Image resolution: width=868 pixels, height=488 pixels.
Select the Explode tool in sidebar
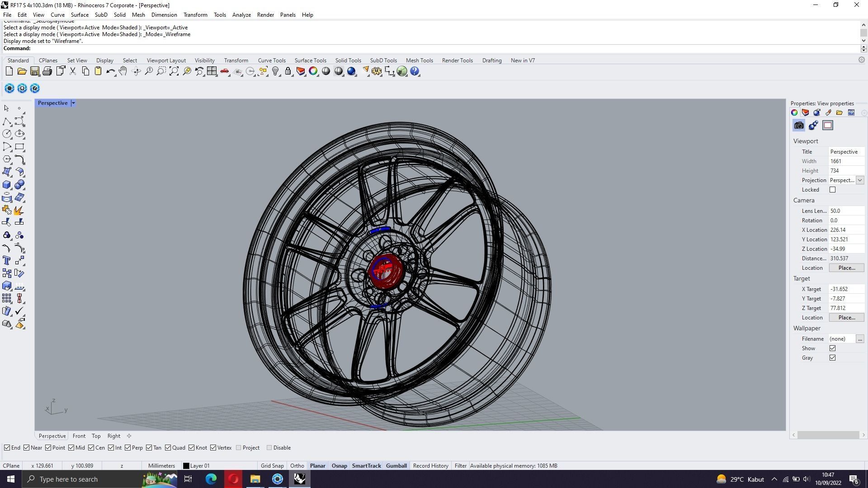tap(19, 210)
